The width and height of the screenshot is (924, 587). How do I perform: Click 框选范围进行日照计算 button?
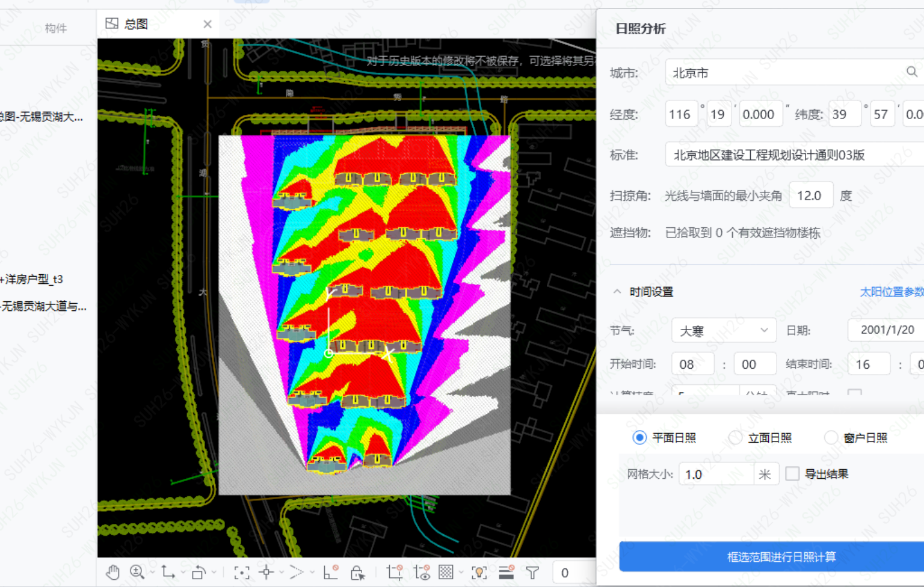pyautogui.click(x=781, y=557)
